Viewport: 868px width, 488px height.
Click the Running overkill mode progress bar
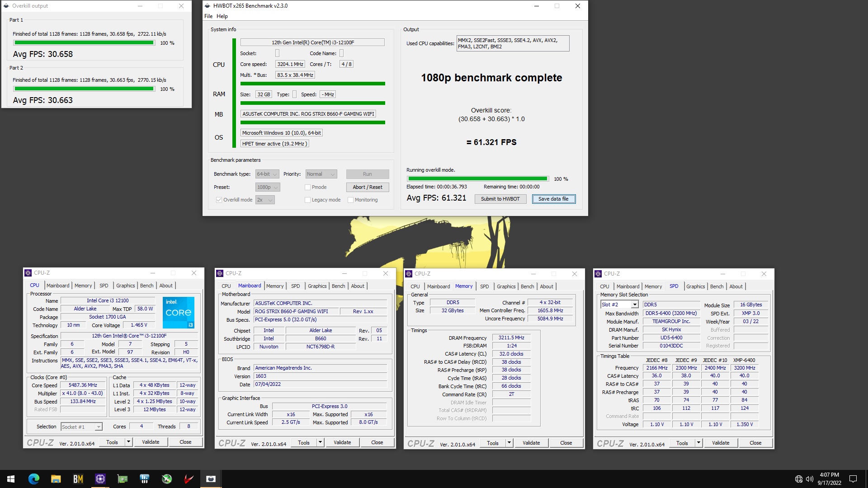(x=477, y=179)
